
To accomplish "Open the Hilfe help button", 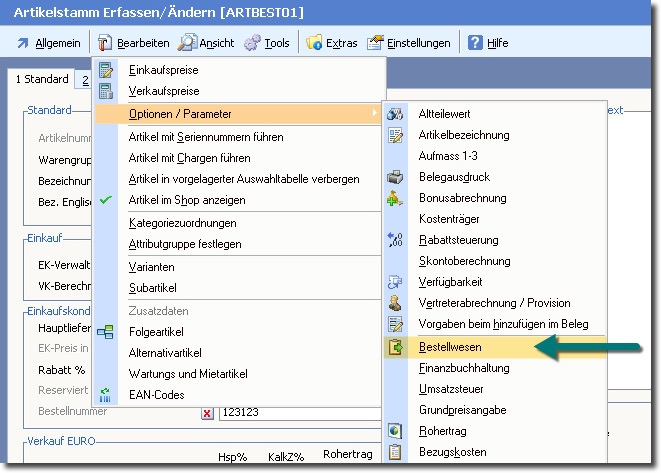I will pos(488,44).
